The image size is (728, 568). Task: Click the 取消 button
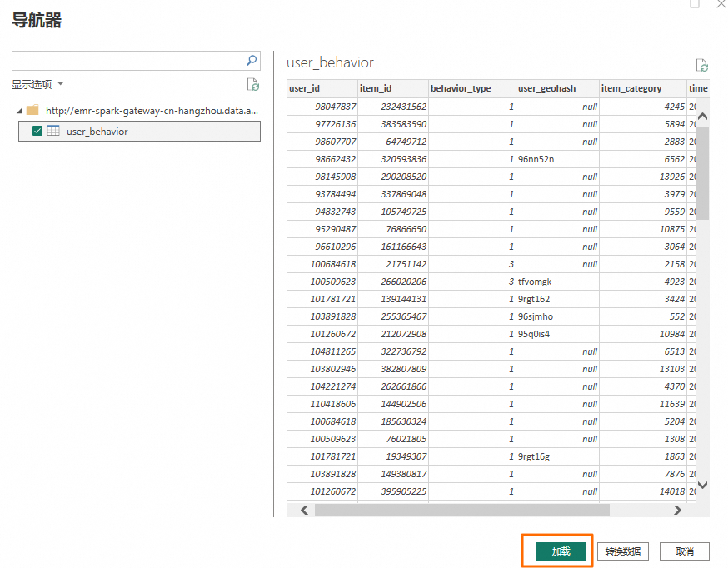pos(685,551)
